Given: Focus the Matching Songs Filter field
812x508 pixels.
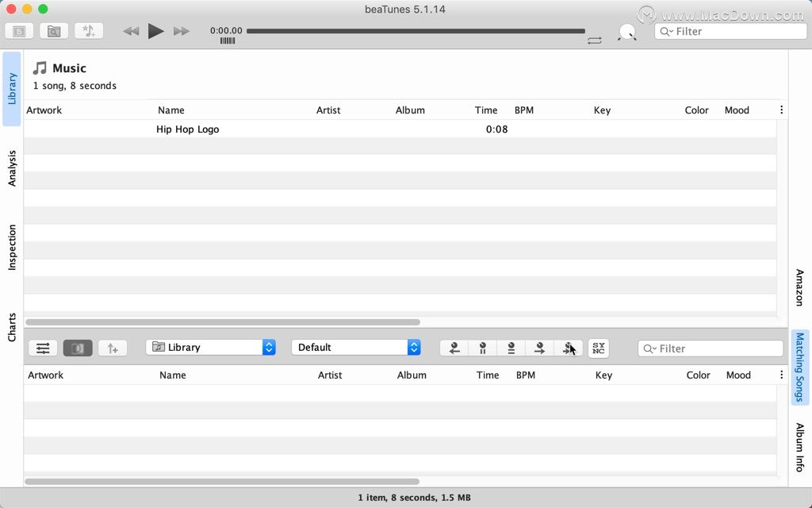Looking at the screenshot, I should tap(710, 348).
